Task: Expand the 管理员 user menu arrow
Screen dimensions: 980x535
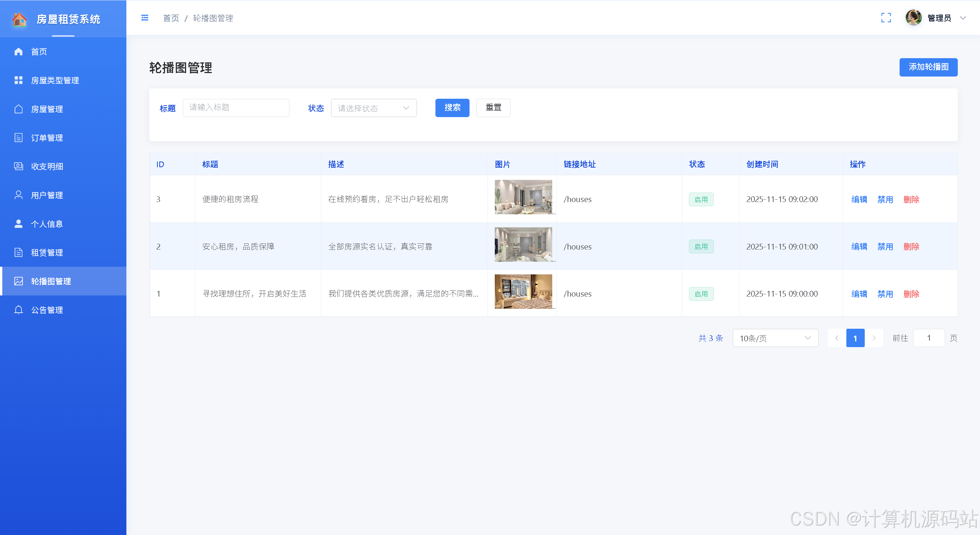Action: tap(963, 18)
